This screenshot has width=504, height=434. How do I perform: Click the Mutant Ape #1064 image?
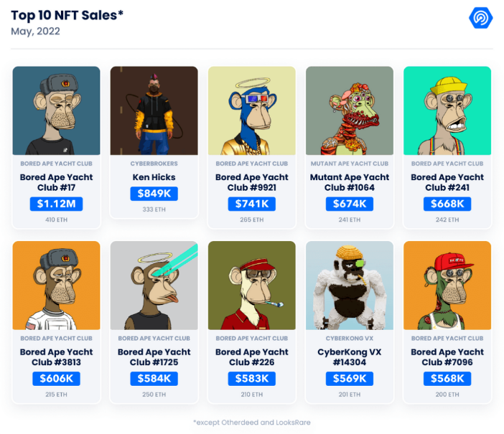(x=350, y=110)
